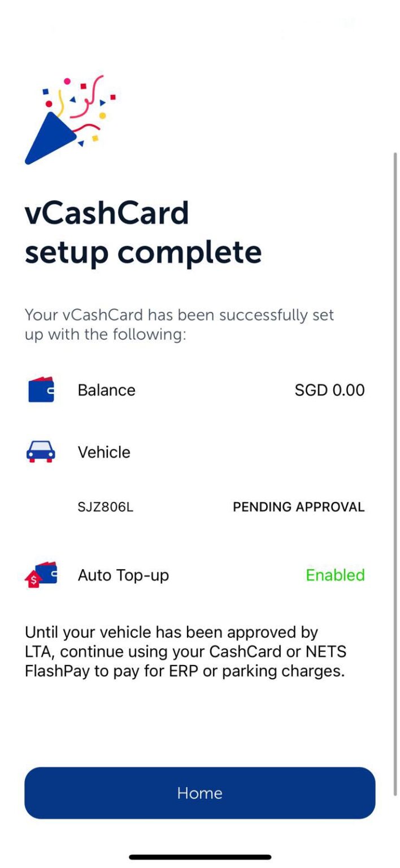
Task: Select the vehicle entry SJZ806L
Action: coord(105,507)
